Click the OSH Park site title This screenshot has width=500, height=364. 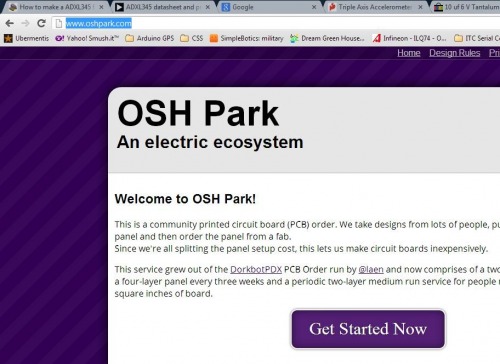click(x=198, y=114)
